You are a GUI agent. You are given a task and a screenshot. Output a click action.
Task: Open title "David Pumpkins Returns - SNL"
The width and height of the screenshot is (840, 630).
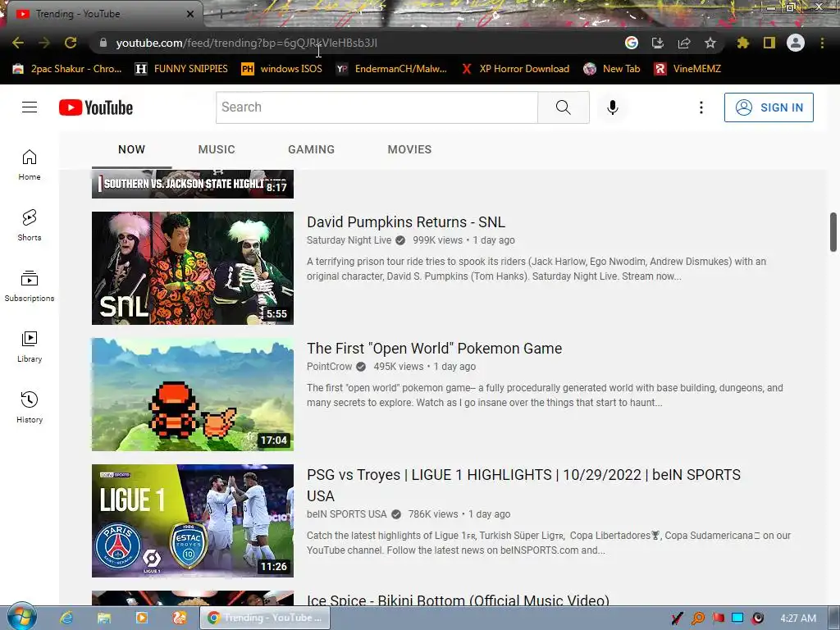coord(405,221)
